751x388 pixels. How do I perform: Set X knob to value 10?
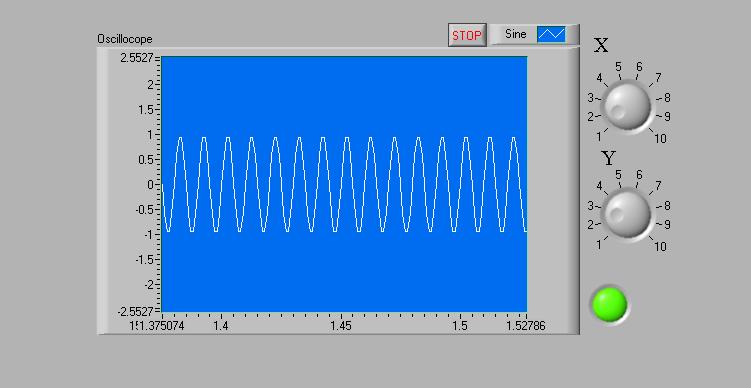(x=660, y=139)
